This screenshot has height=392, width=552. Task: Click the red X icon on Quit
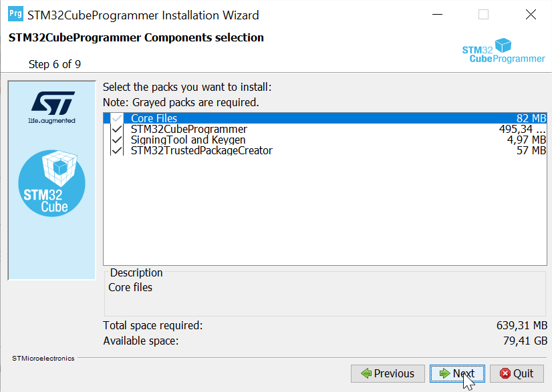click(x=505, y=373)
